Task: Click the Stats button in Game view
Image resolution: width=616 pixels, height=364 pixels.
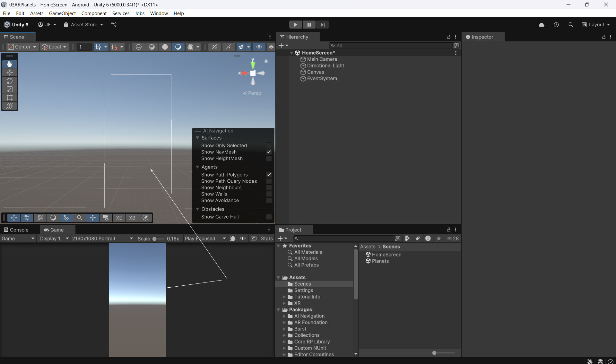Action: pos(266,238)
